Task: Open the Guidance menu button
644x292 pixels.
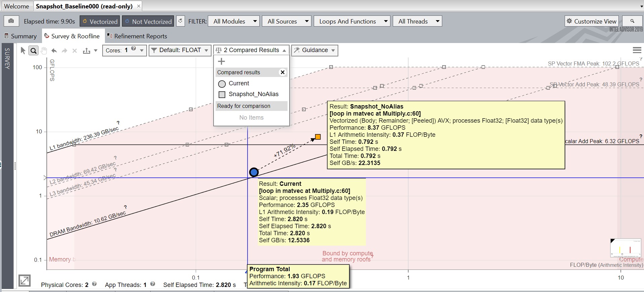Action: point(314,50)
